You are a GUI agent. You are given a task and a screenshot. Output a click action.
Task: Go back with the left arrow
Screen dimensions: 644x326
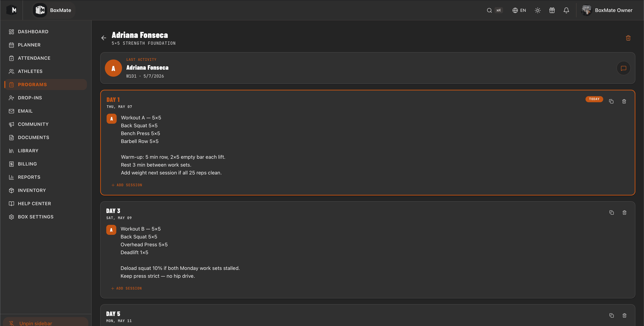click(104, 38)
